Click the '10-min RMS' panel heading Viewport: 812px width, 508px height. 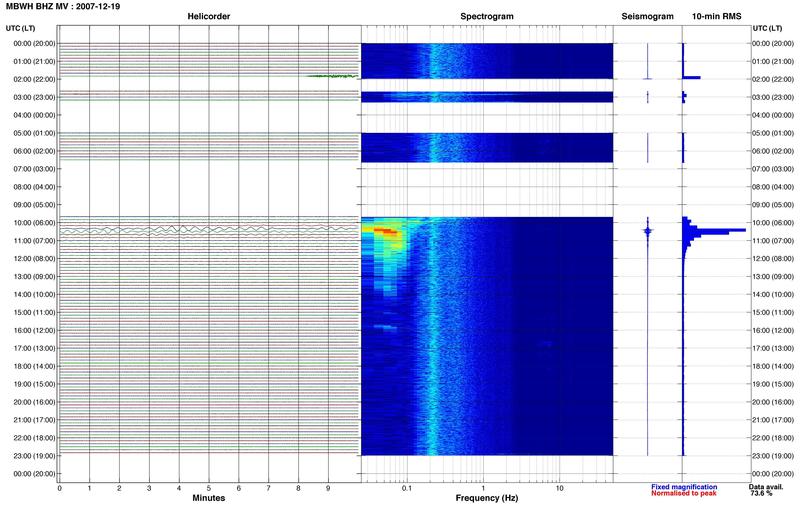716,16
